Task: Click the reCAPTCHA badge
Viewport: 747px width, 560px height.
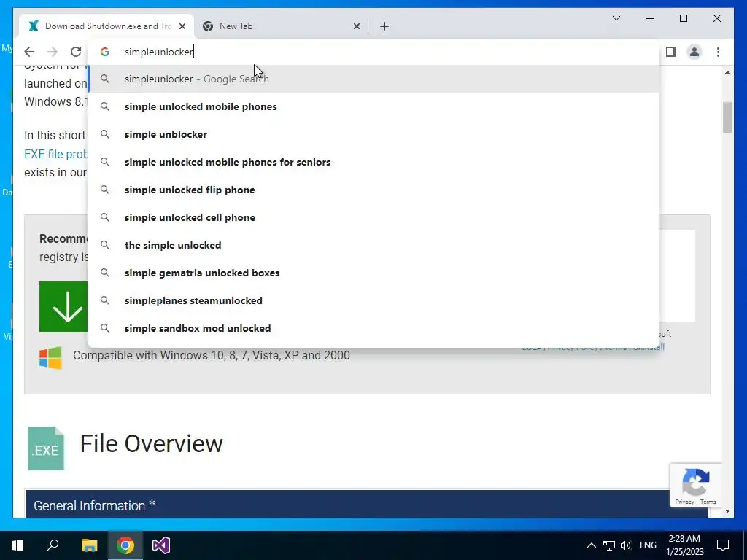Action: (695, 485)
